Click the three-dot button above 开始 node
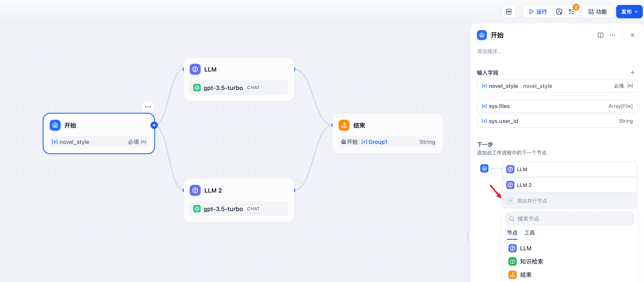Viewport: 644px width, 282px height. click(148, 107)
